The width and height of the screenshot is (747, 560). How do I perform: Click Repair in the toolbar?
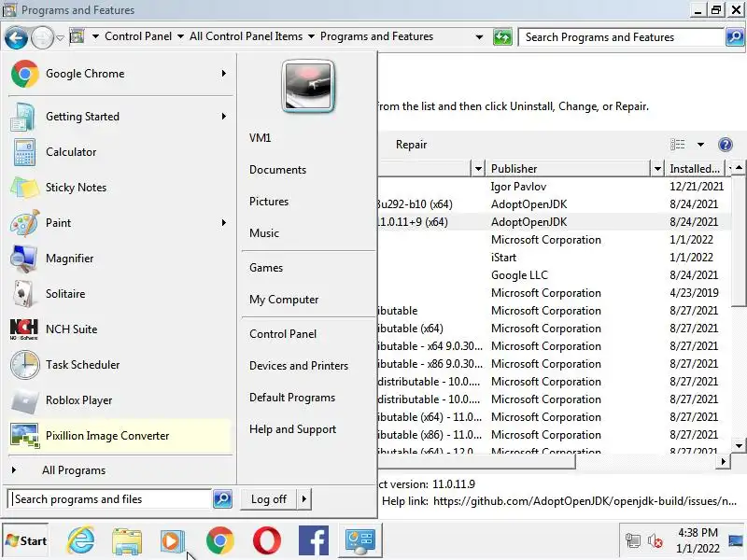click(411, 145)
